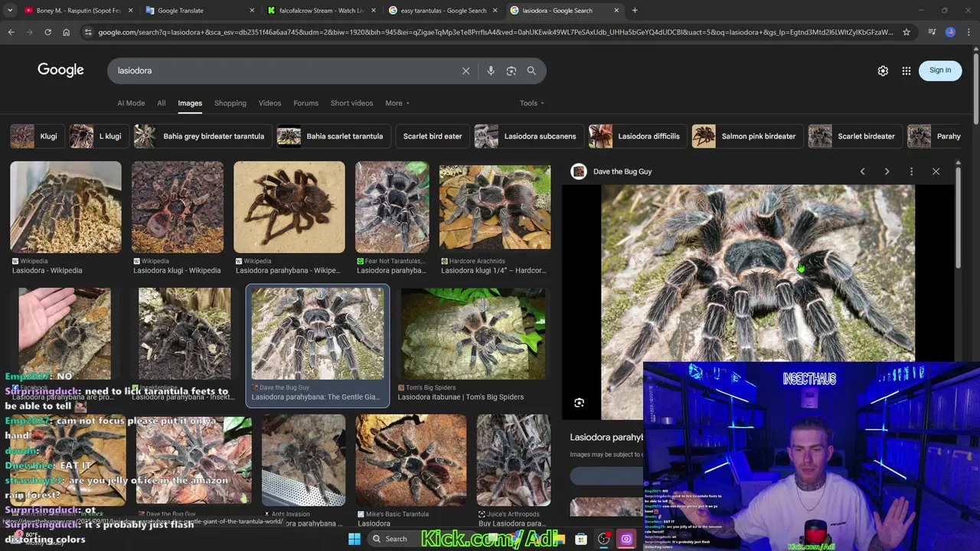Screen dimensions: 980x551
Task: Show next image in preview panel
Action: click(887, 171)
